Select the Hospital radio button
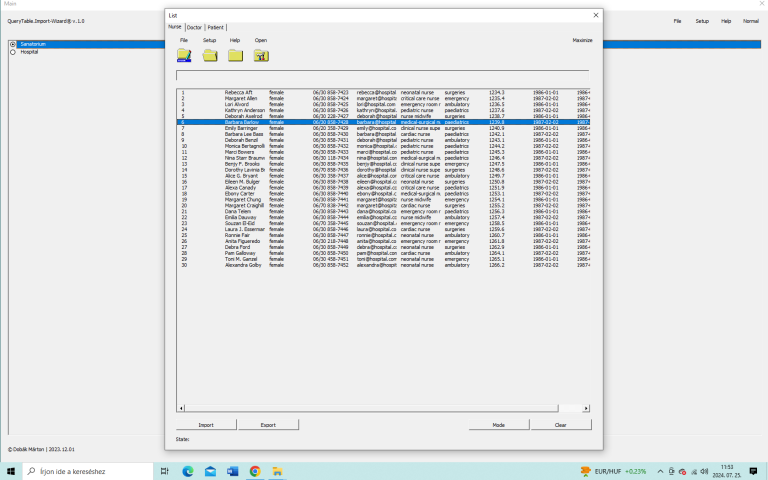 pyautogui.click(x=12, y=51)
